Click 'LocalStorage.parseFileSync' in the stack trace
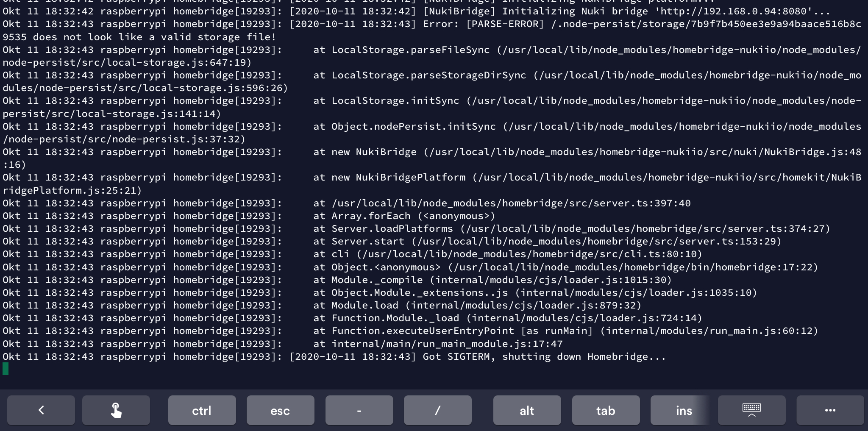Viewport: 868px width, 431px height. [410, 50]
